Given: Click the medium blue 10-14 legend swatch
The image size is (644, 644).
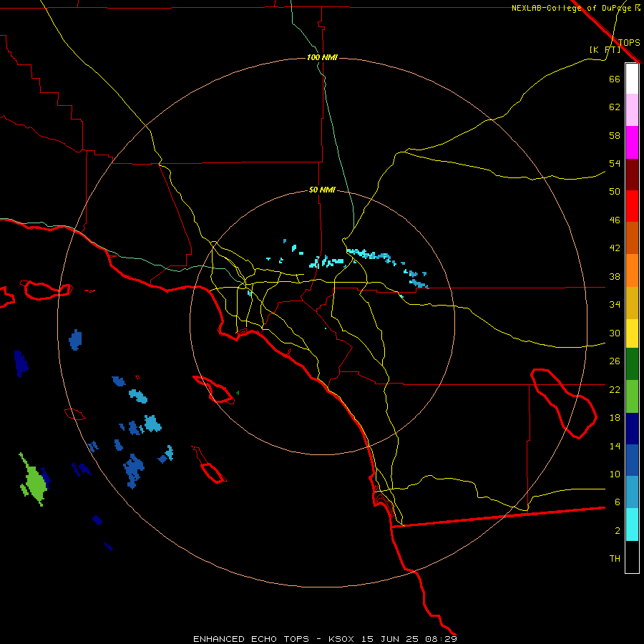Looking at the screenshot, I should [632, 460].
